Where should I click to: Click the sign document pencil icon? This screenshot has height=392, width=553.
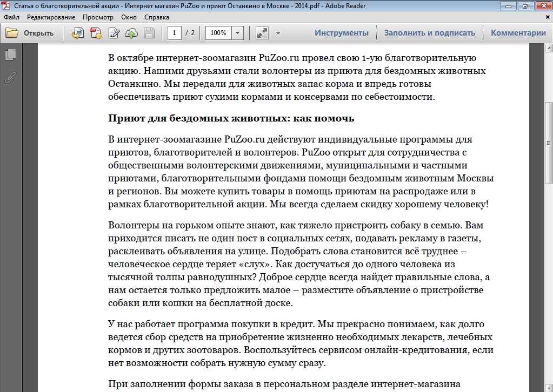tap(114, 33)
